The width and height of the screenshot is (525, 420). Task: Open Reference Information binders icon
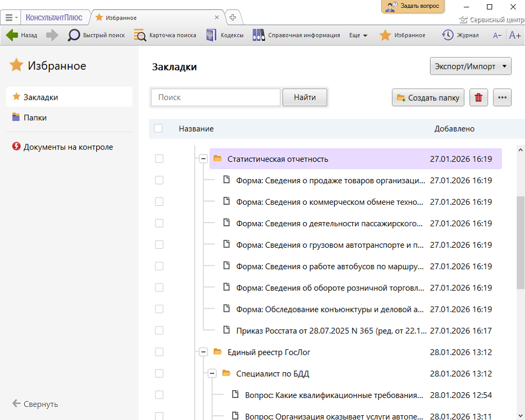[x=258, y=35]
